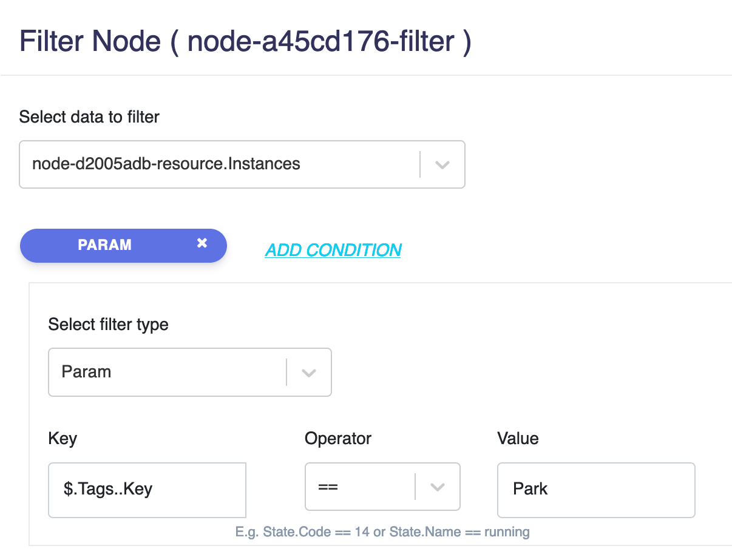Click the Operator field label
The image size is (732, 560).
(x=338, y=438)
